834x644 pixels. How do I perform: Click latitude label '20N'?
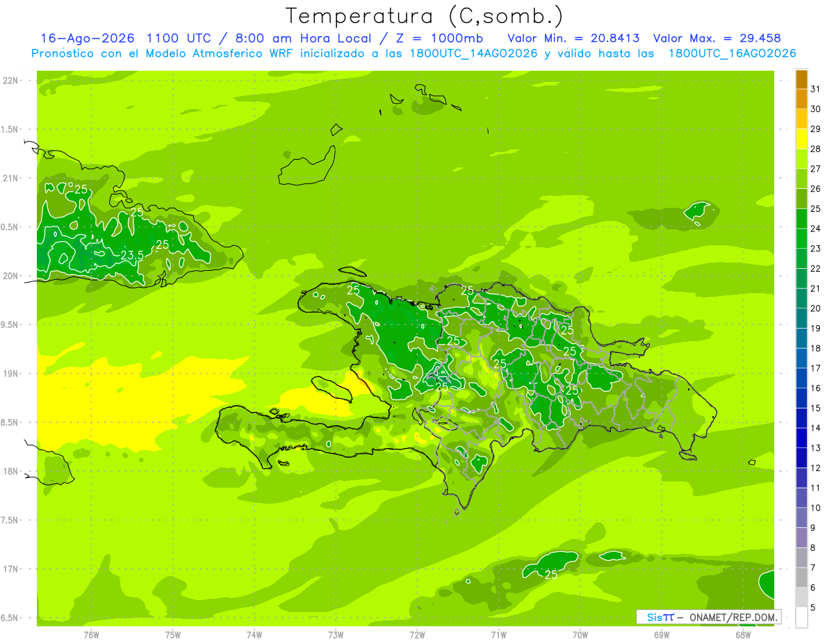[11, 276]
